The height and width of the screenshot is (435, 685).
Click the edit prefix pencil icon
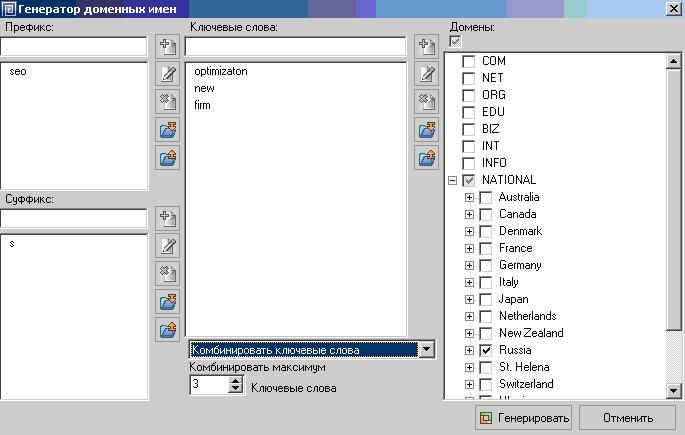pos(167,73)
